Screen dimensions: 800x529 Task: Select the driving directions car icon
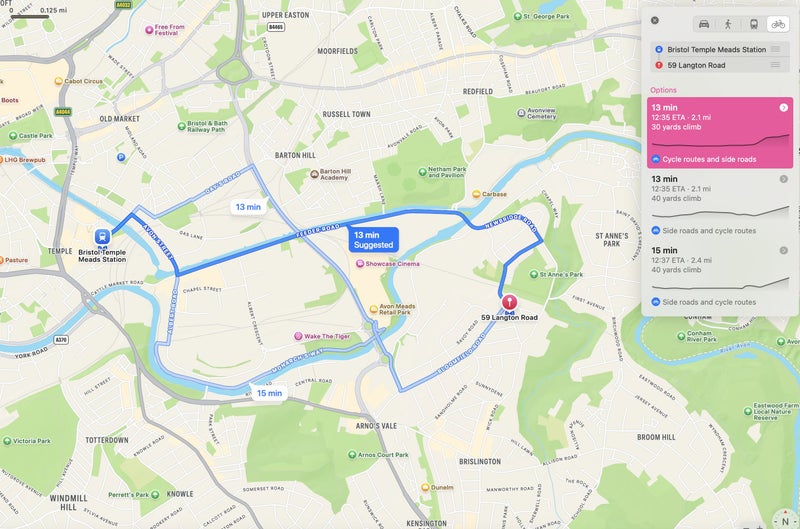(704, 24)
